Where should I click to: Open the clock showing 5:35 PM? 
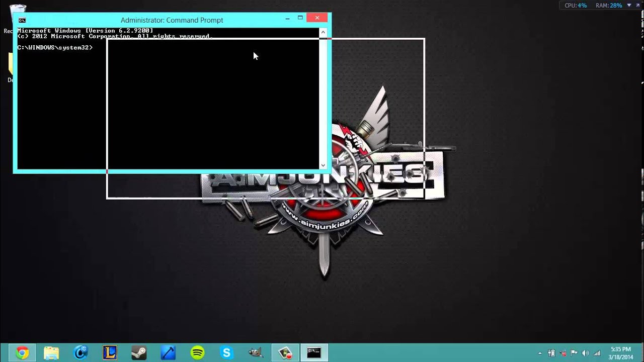click(x=621, y=353)
